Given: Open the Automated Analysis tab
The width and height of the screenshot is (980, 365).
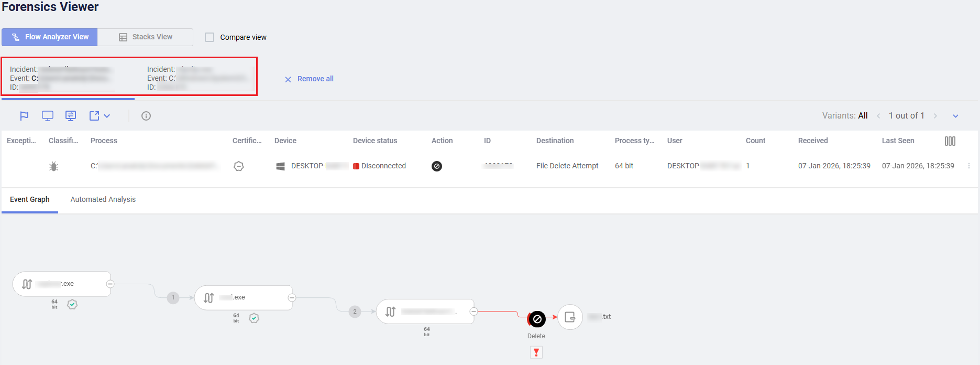Looking at the screenshot, I should click(103, 199).
